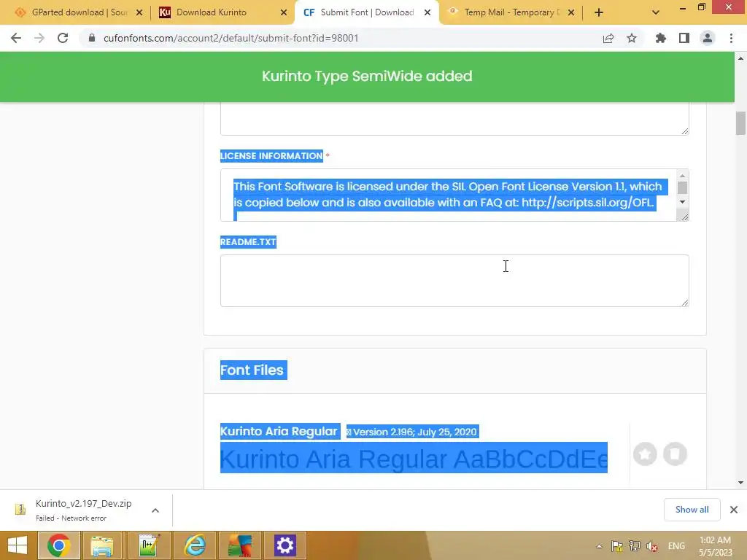Image resolution: width=747 pixels, height=560 pixels.
Task: Switch input language ENG
Action: point(676,546)
